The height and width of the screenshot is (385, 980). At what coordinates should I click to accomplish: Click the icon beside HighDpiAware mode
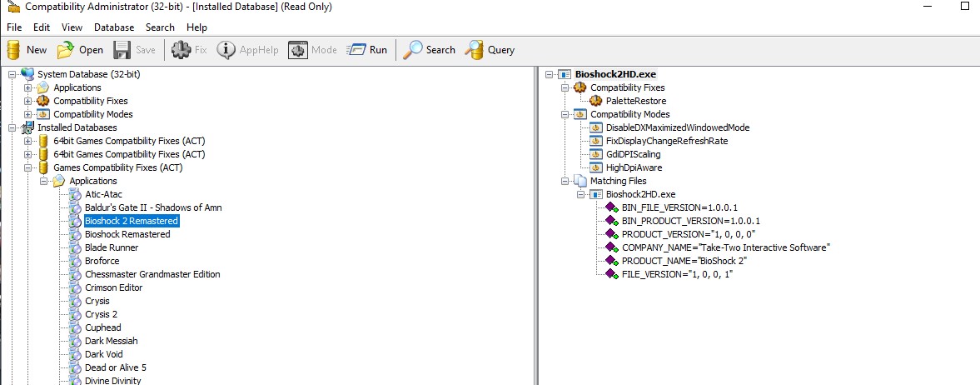point(596,167)
